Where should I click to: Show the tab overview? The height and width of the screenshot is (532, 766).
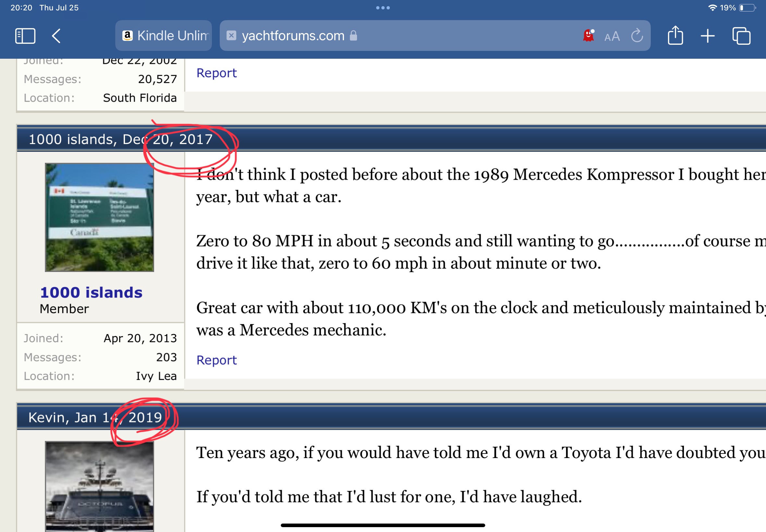741,36
